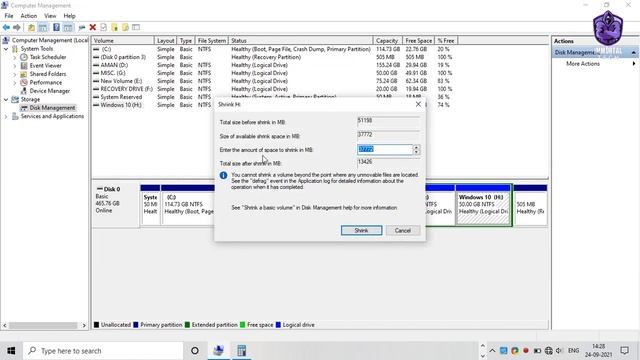The height and width of the screenshot is (360, 640).
Task: Expand the Shared Folders node arrow
Action: [x=15, y=74]
